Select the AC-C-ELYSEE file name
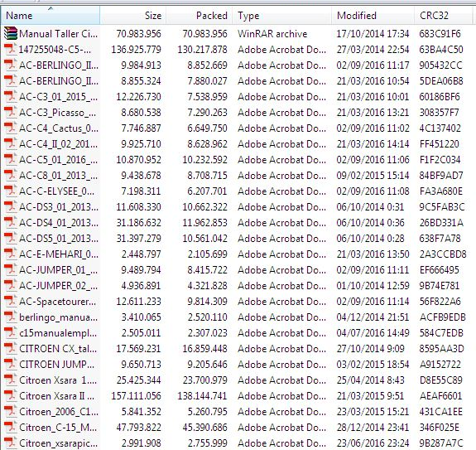The width and height of the screenshot is (476, 450). pos(57,191)
